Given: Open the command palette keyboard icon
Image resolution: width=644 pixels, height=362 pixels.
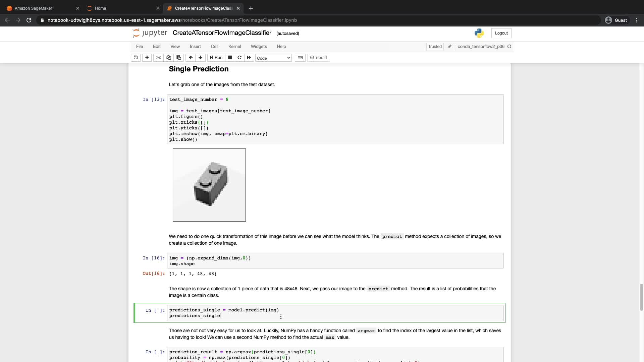Looking at the screenshot, I should point(300,58).
